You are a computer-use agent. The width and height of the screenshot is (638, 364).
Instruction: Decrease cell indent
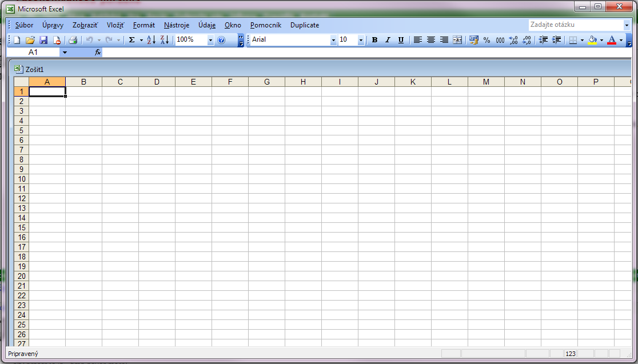pyautogui.click(x=543, y=40)
